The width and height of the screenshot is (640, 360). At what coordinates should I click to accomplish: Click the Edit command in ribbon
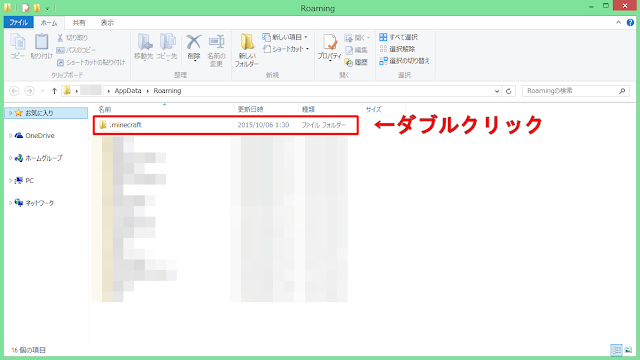356,50
